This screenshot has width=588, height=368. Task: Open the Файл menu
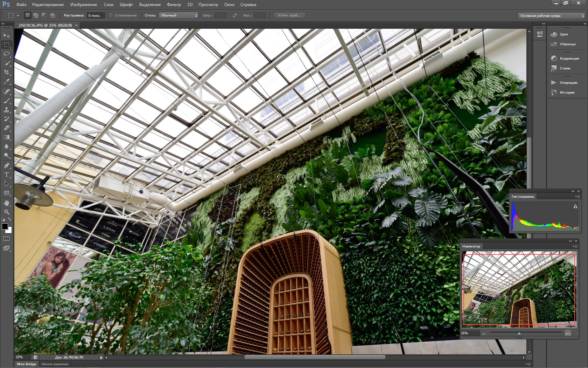[21, 5]
